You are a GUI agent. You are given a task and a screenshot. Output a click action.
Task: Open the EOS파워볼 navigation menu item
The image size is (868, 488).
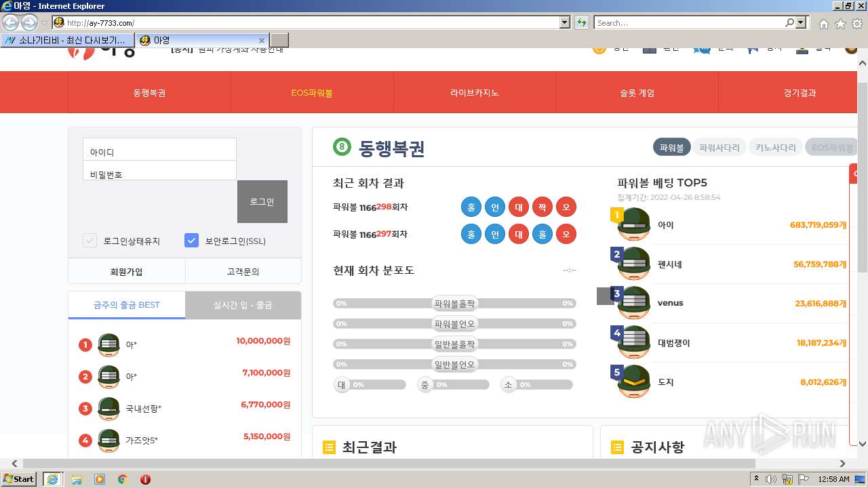click(x=312, y=93)
